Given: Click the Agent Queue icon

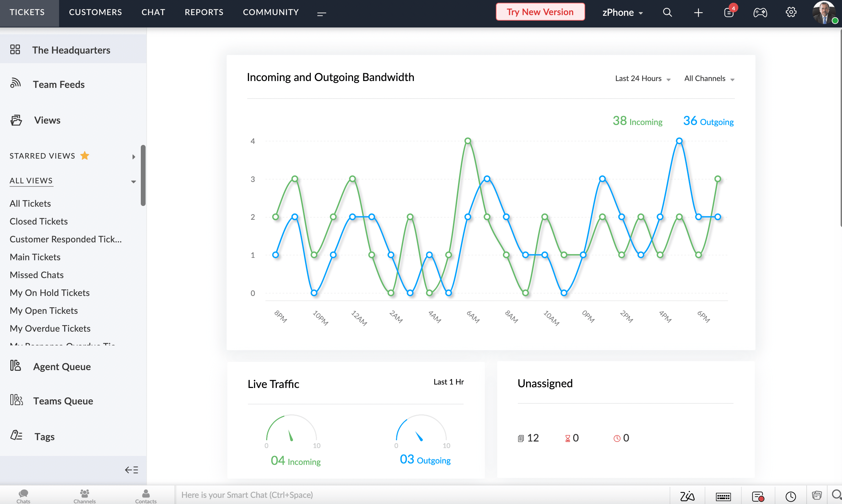Looking at the screenshot, I should tap(15, 365).
